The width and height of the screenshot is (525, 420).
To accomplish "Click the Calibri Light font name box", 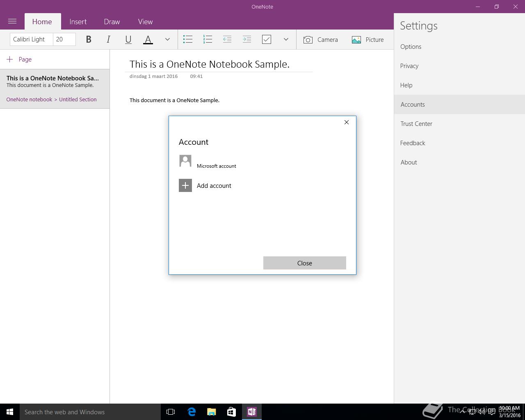I will tap(31, 39).
